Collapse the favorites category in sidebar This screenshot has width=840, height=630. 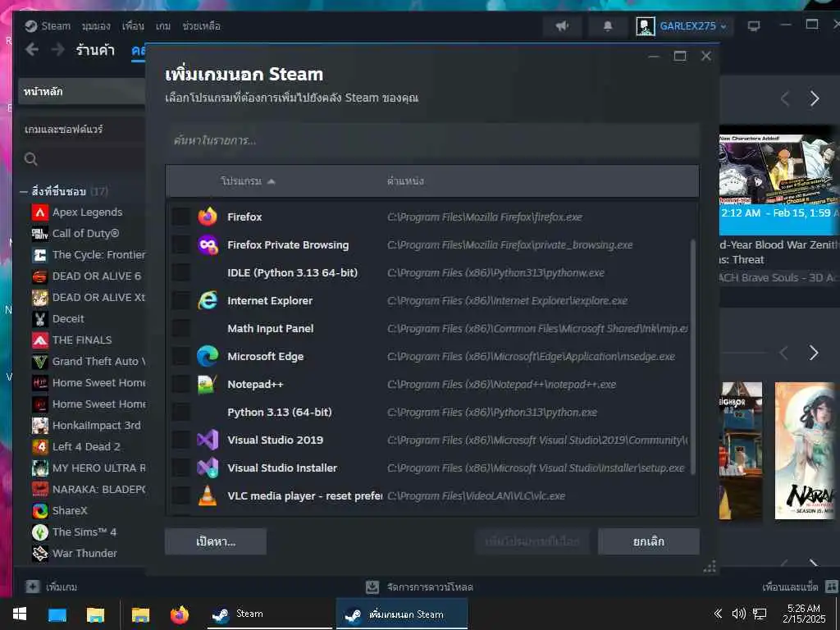tap(24, 191)
